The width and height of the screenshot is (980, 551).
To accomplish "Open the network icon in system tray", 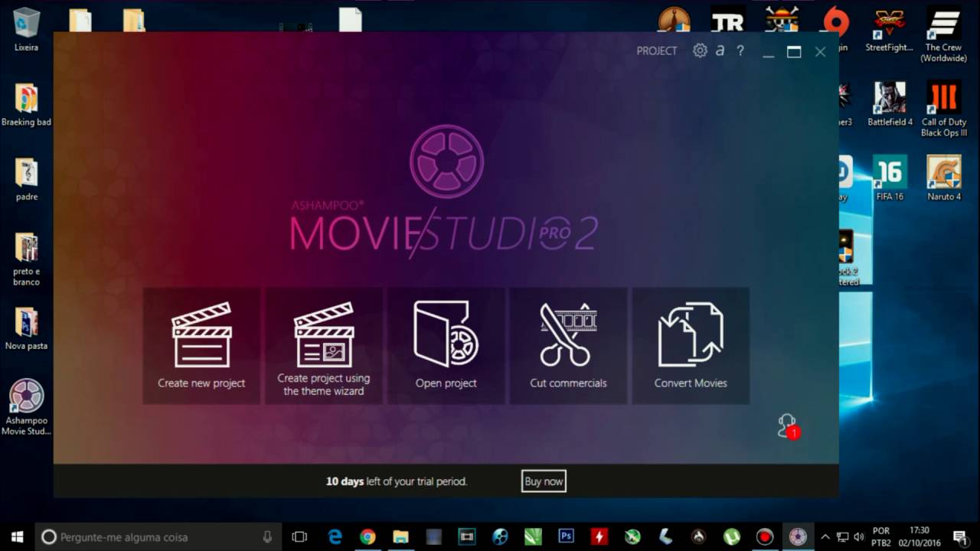I will (842, 536).
